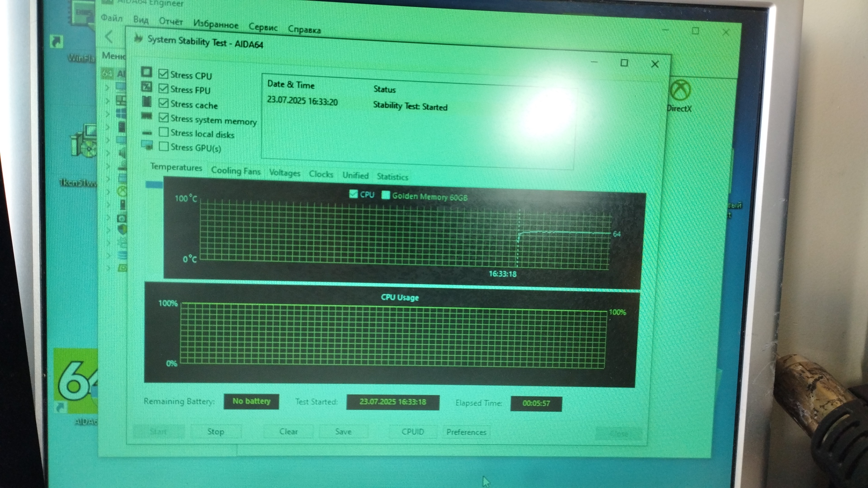Screen dimensions: 868x488
Task: Click the monitor icon beside Stress GPU(s)
Action: (x=146, y=145)
